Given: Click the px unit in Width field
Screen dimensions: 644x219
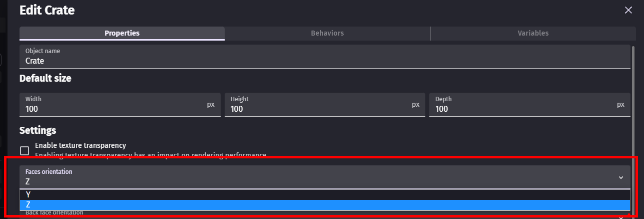Looking at the screenshot, I should click(x=211, y=105).
